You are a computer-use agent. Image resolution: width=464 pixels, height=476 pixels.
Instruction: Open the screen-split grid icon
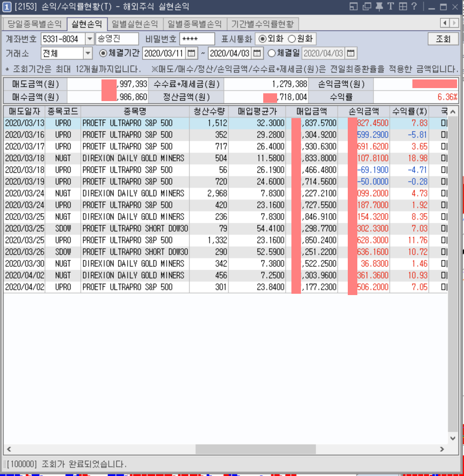coord(402,6)
